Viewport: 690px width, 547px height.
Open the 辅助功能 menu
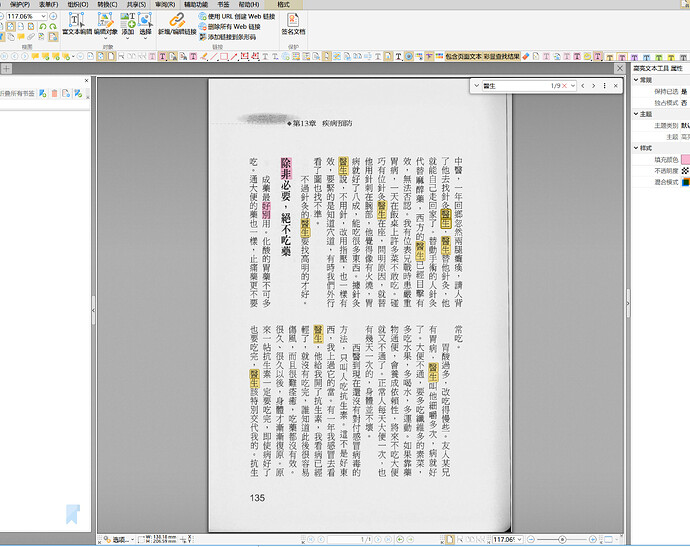coord(196,4)
